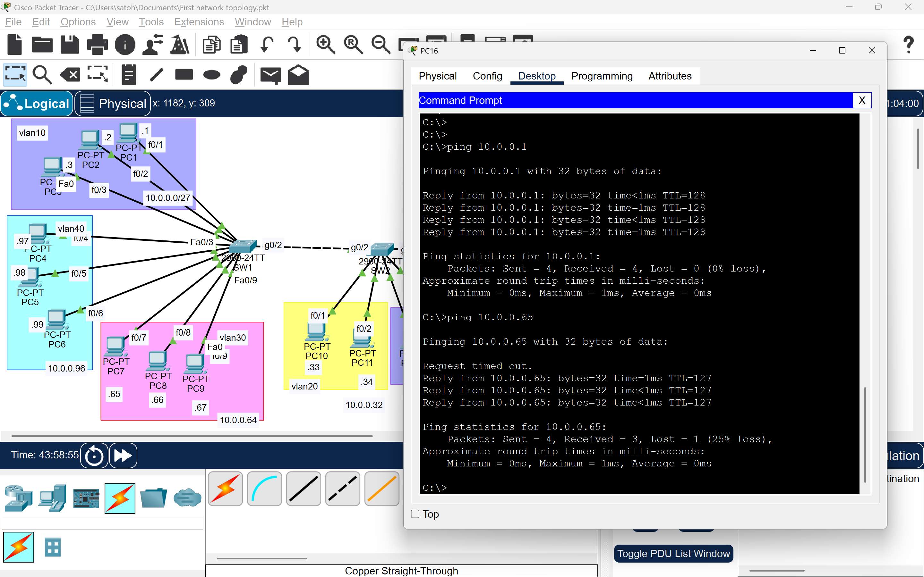The image size is (924, 577).
Task: Add a Complex PDU
Action: click(x=298, y=74)
